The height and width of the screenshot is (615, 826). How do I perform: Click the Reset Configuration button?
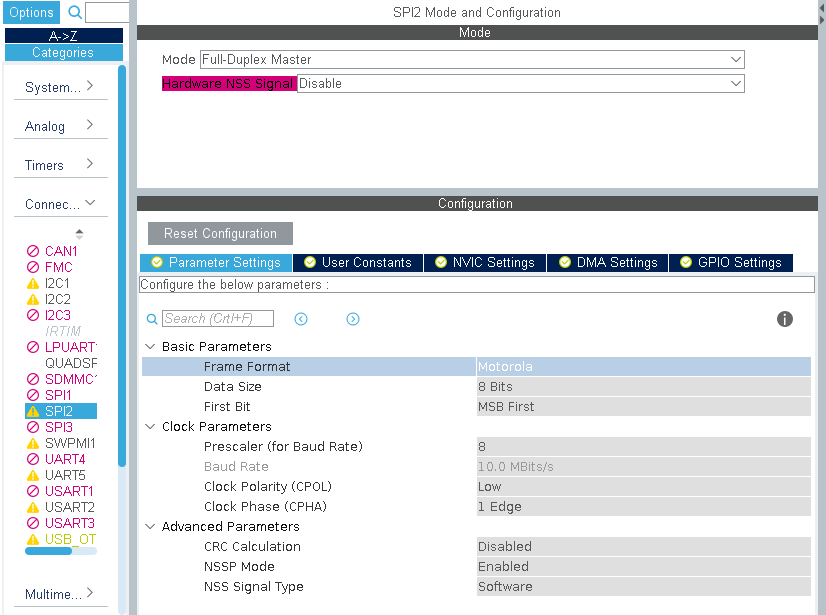click(x=220, y=234)
